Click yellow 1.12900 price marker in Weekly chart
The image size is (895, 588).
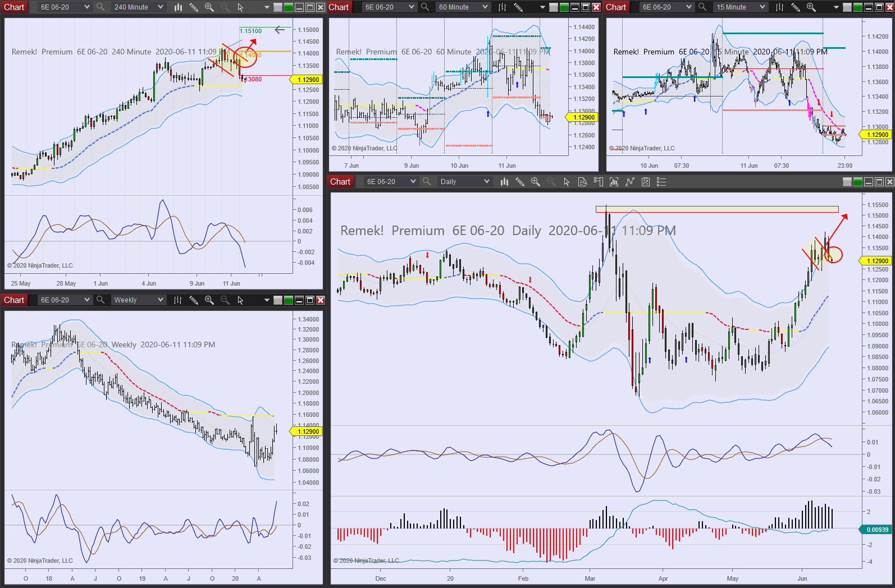pos(306,431)
